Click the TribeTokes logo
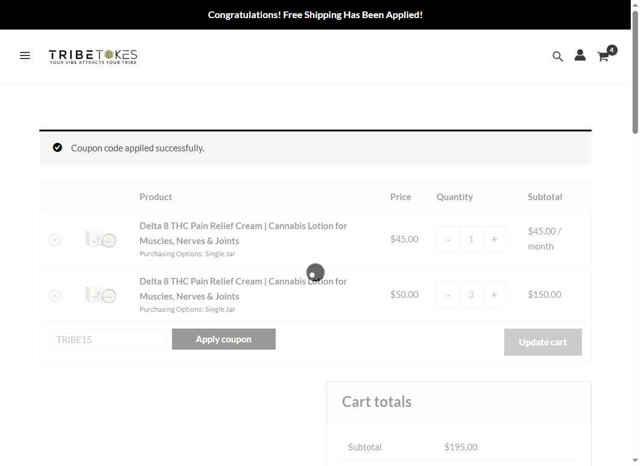Screen dimensions: 640x466 pyautogui.click(x=93, y=57)
